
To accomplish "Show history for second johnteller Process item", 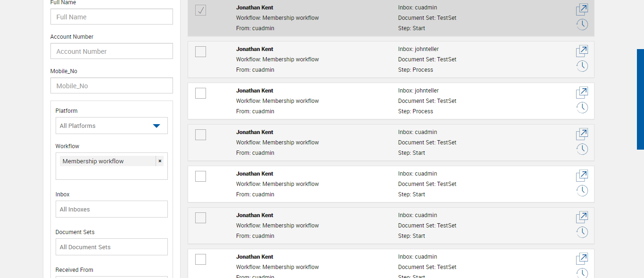I will [x=582, y=108].
